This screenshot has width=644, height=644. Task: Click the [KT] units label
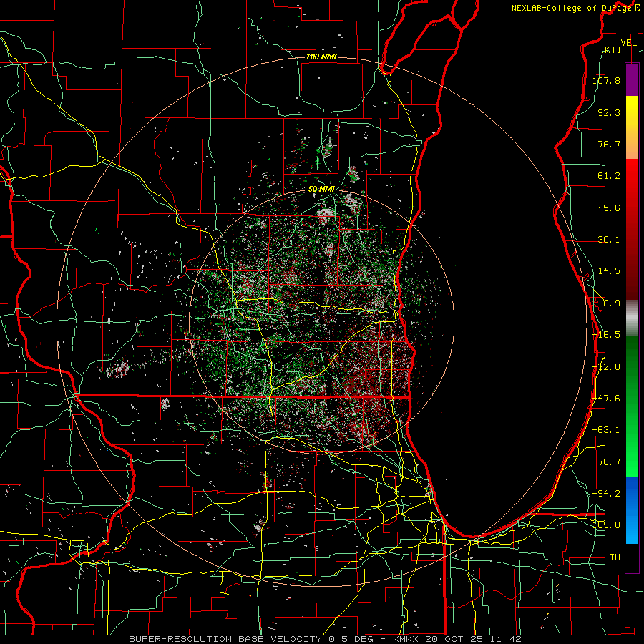pos(611,49)
